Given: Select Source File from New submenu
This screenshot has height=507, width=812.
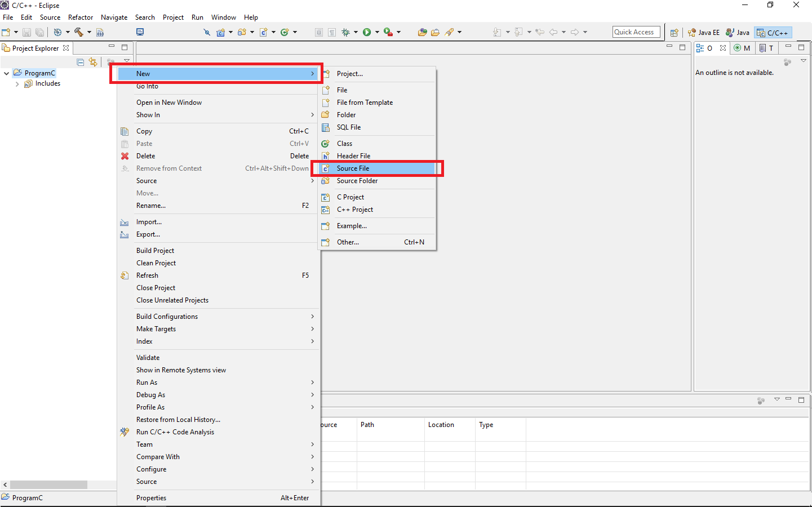Looking at the screenshot, I should point(353,168).
